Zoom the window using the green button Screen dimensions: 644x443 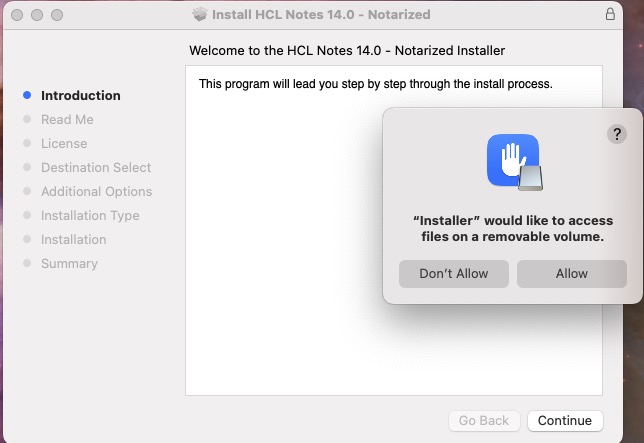click(57, 16)
